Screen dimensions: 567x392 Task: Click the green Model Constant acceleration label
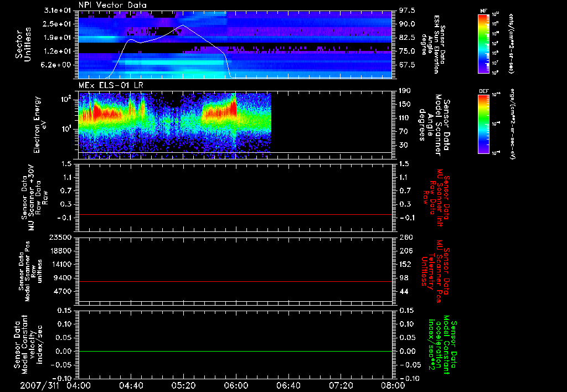(x=442, y=344)
